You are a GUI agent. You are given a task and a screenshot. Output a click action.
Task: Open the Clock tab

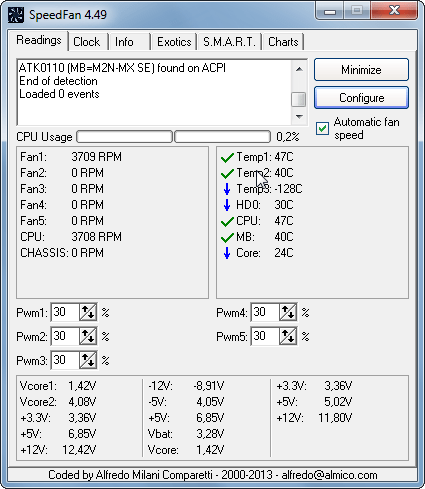[87, 42]
